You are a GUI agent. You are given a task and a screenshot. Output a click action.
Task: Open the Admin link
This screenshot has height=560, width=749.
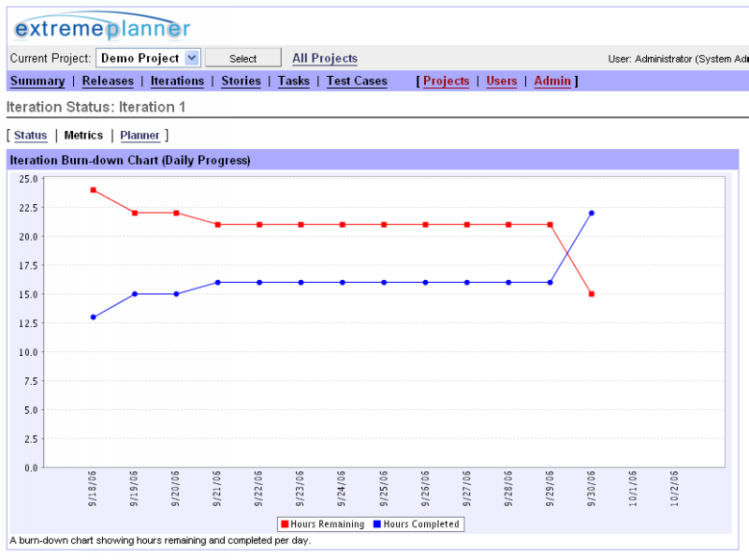click(552, 81)
